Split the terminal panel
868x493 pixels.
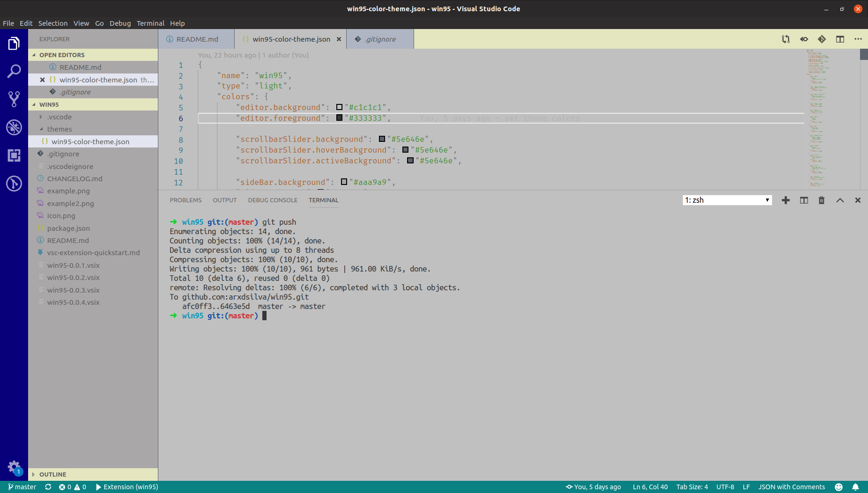(x=804, y=200)
